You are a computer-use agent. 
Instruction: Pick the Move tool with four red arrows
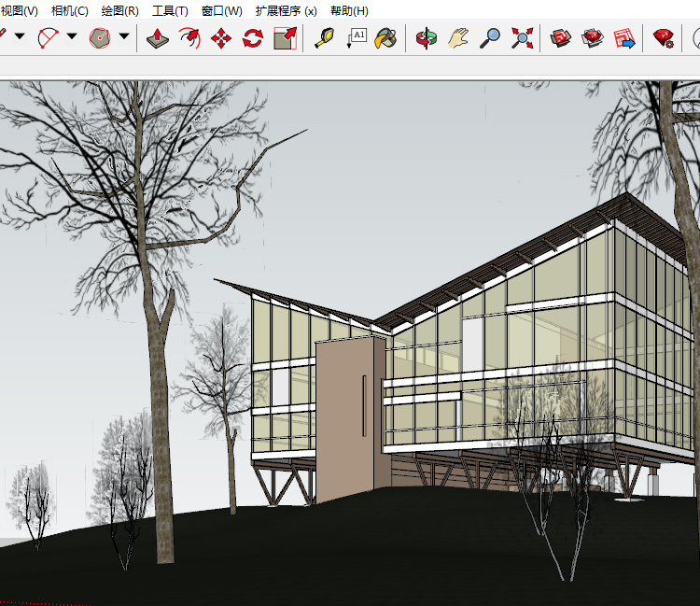coord(221,38)
